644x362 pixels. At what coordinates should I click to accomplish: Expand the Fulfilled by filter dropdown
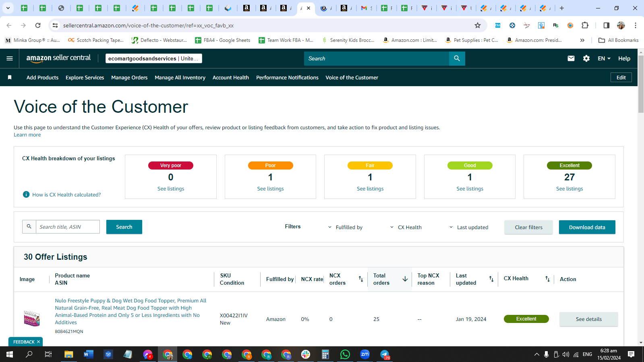(345, 227)
